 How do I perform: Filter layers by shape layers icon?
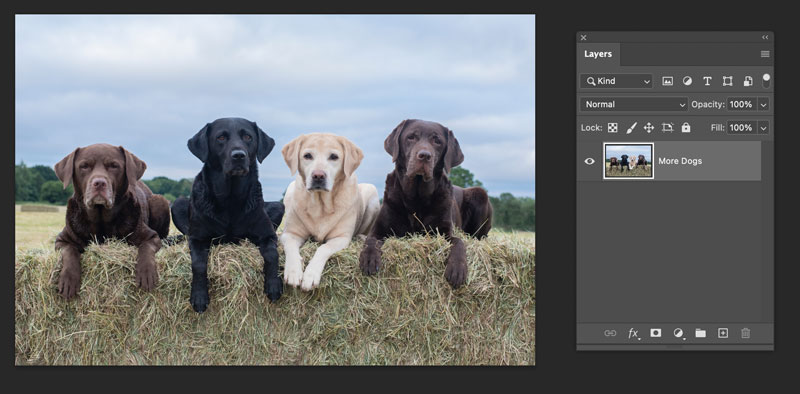point(728,81)
